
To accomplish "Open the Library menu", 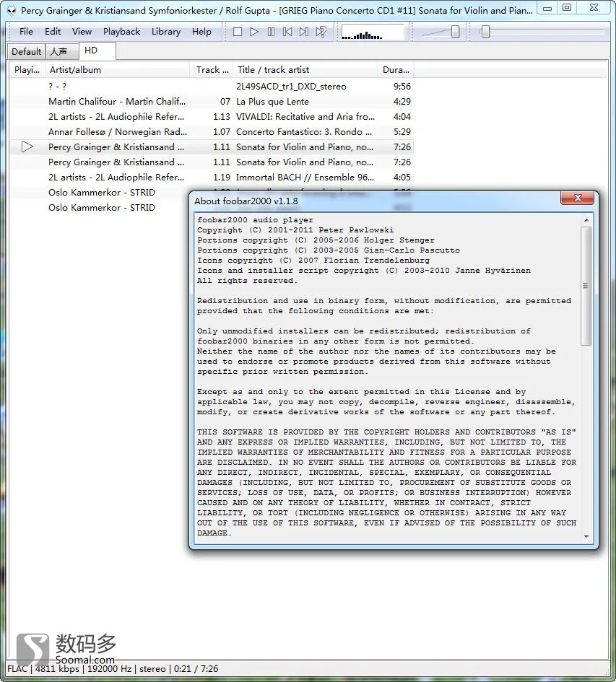I will [x=166, y=32].
